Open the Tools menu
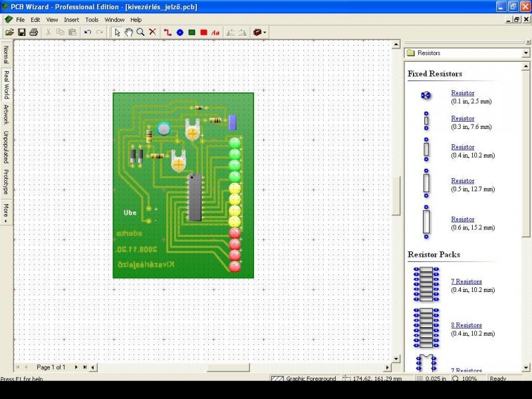Viewport: 532px width, 399px height. [x=92, y=20]
